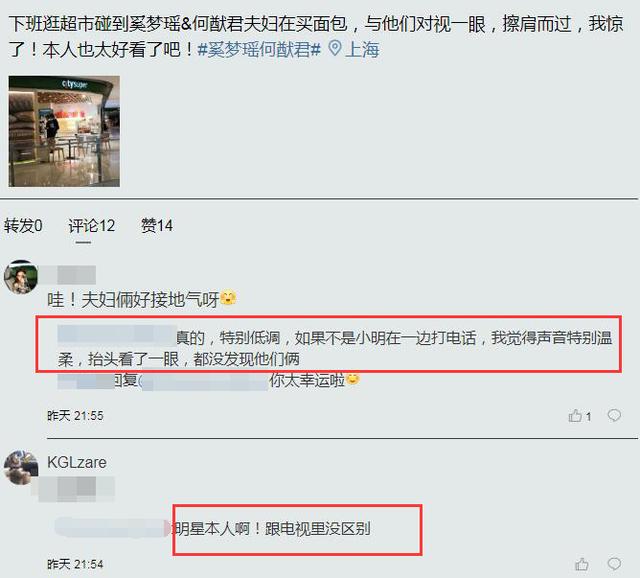Image resolution: width=640 pixels, height=578 pixels.
Task: Like the comment posted at 21:55
Action: (x=579, y=416)
